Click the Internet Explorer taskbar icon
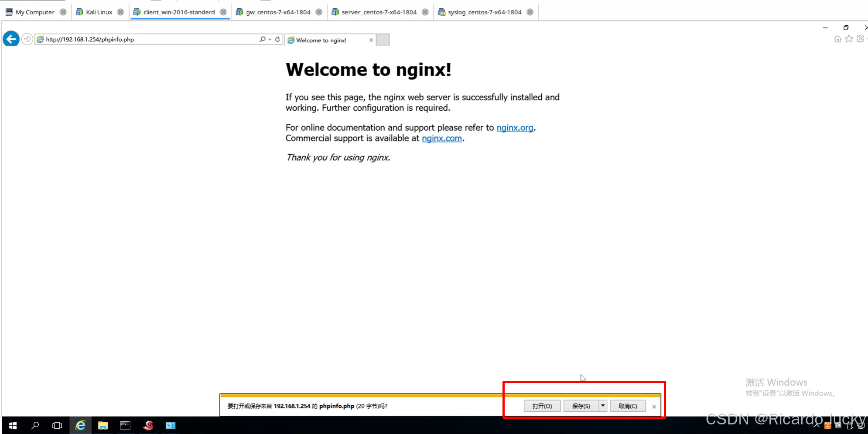 [81, 425]
